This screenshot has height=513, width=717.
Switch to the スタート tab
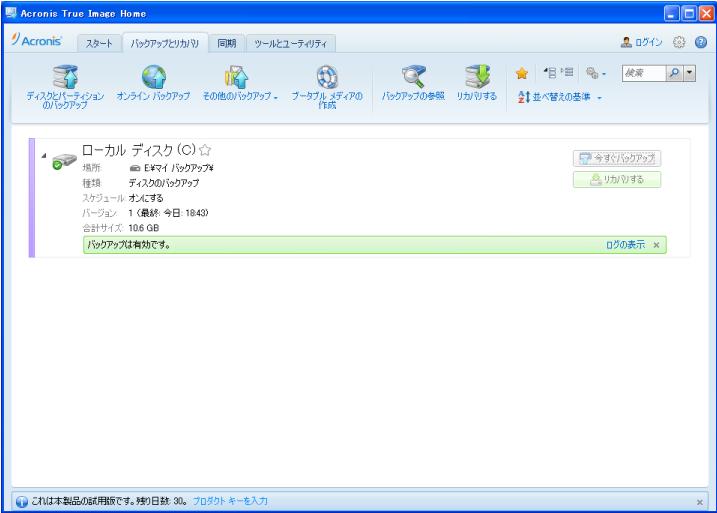[99, 44]
